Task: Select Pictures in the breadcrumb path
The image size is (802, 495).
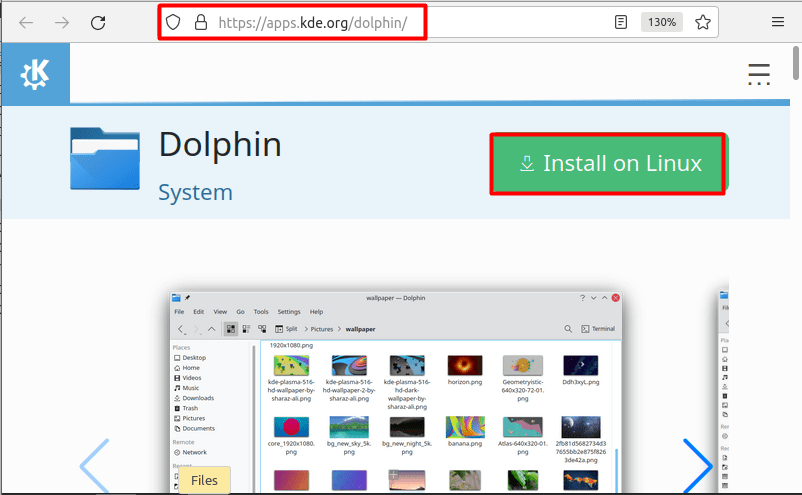Action: pyautogui.click(x=322, y=329)
